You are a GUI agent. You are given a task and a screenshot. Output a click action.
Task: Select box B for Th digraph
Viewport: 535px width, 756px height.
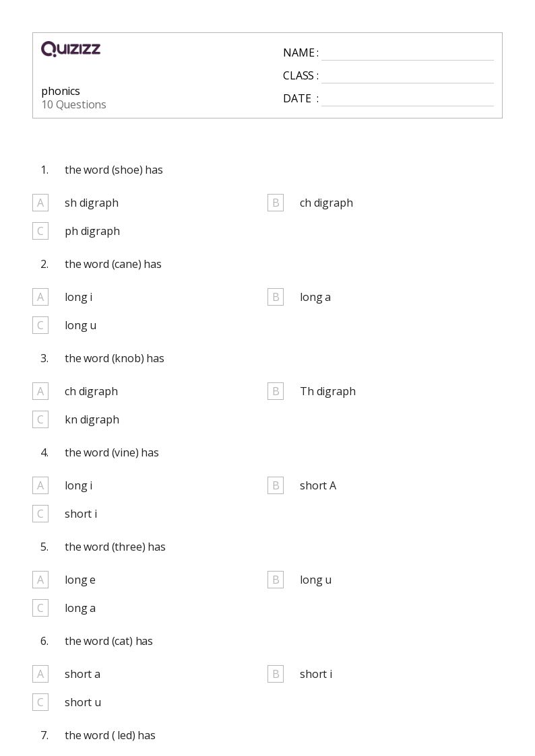pos(276,391)
